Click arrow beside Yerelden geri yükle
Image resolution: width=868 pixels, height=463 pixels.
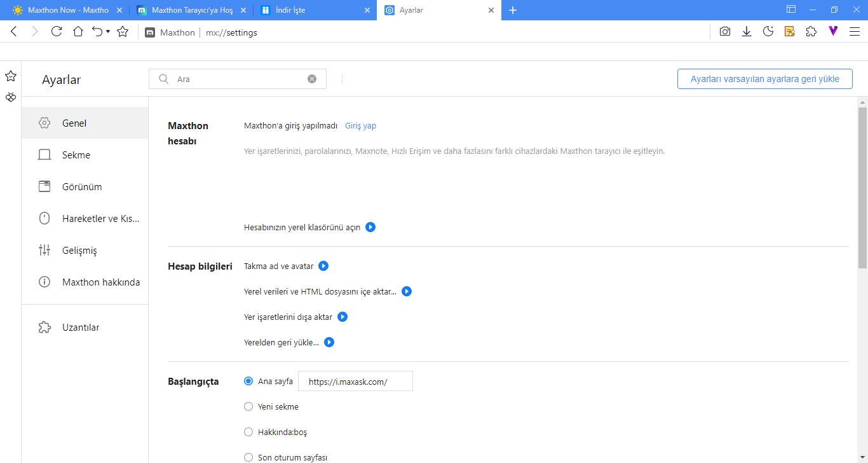(329, 342)
